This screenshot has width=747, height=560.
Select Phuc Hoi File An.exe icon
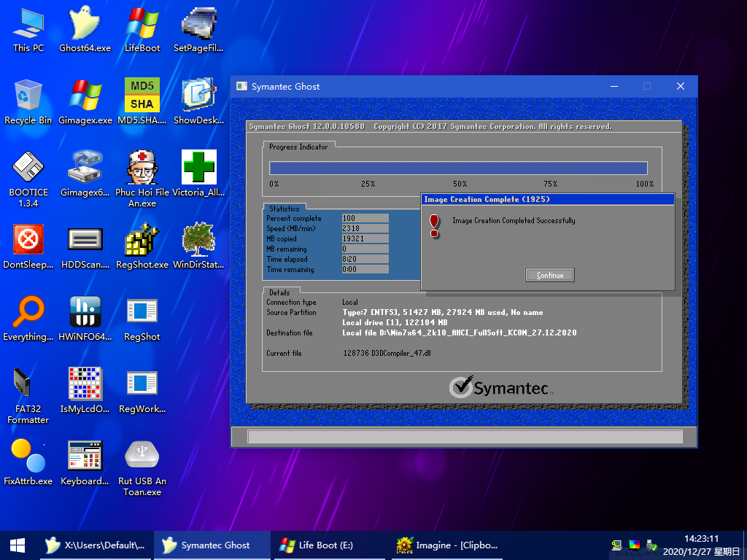(x=142, y=179)
